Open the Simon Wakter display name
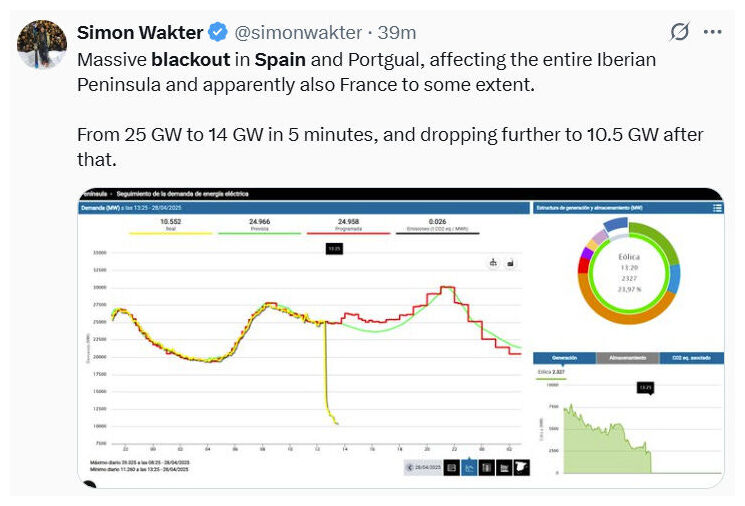 coord(140,32)
